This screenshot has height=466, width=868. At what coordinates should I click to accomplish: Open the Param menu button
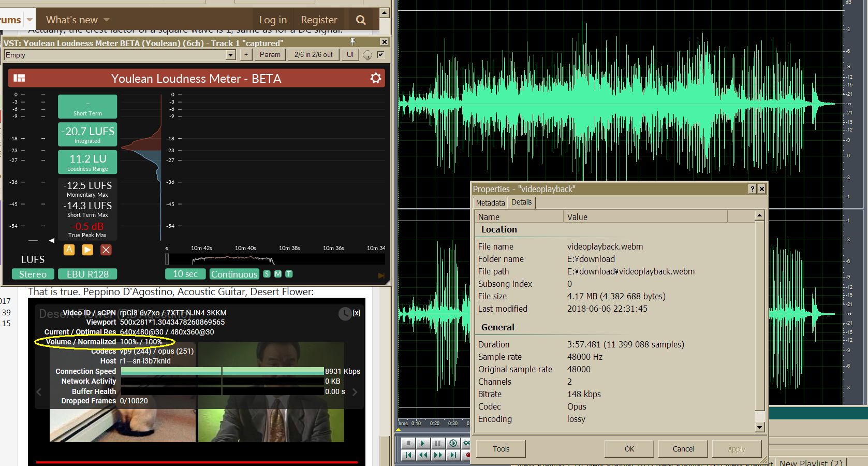click(x=270, y=54)
